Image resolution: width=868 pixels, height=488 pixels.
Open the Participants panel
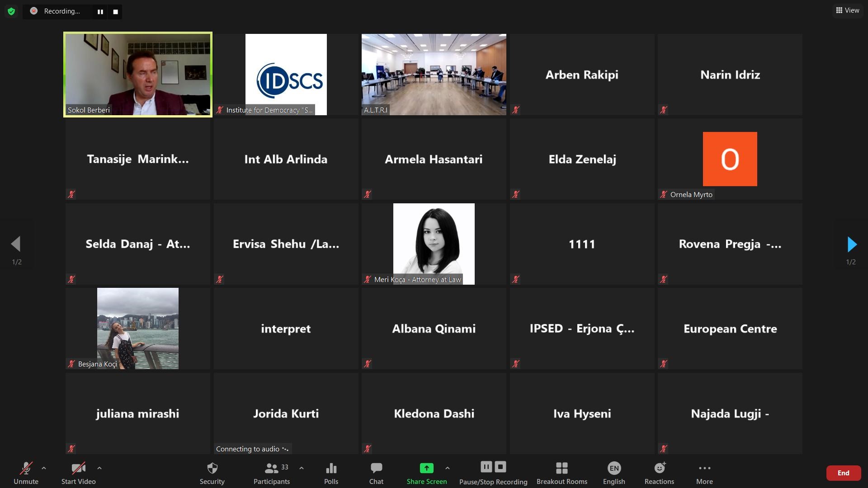[x=272, y=473]
